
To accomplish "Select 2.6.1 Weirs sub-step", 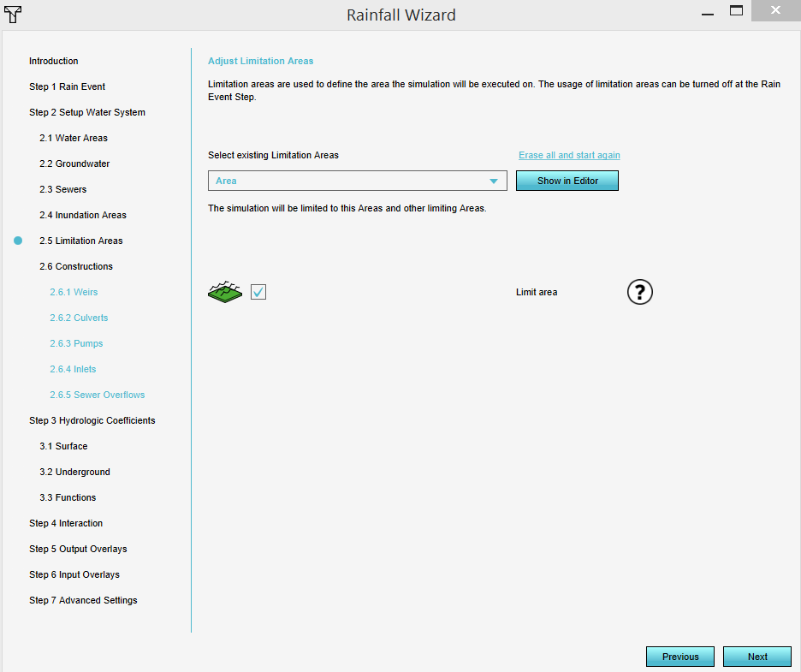I will click(x=74, y=292).
